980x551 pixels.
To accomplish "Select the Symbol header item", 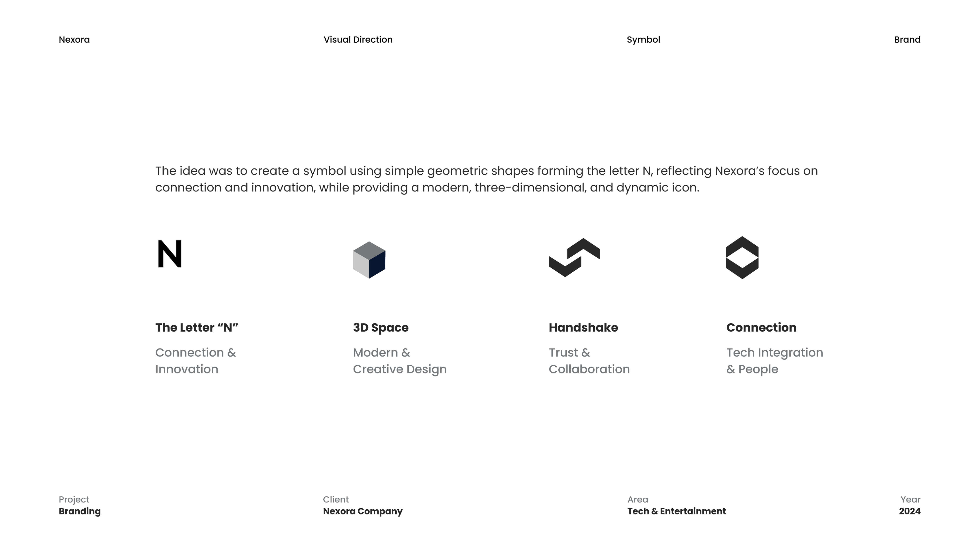I will tap(643, 40).
